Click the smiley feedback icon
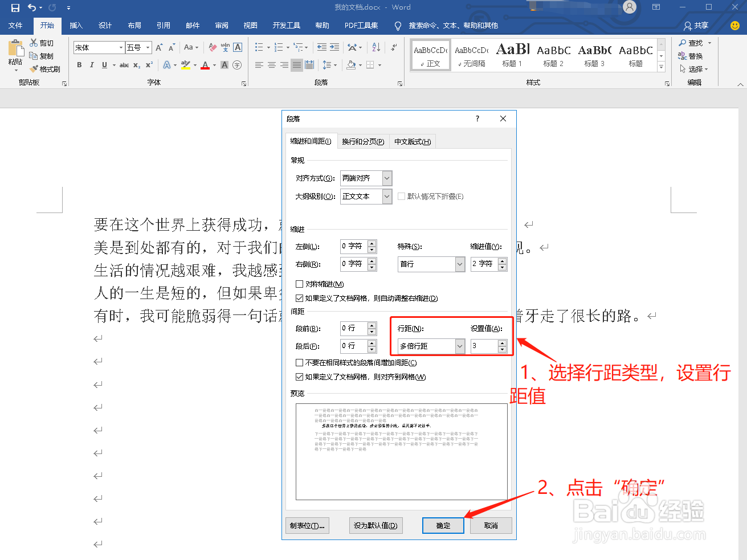The height and width of the screenshot is (560, 747). pos(735,26)
